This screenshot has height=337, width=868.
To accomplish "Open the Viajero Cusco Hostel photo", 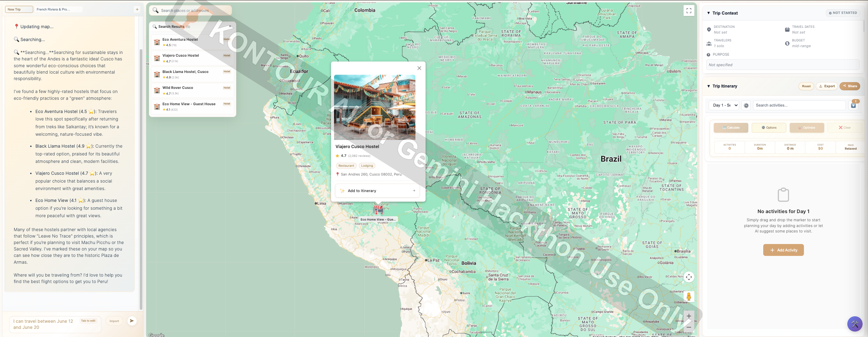I will point(375,107).
